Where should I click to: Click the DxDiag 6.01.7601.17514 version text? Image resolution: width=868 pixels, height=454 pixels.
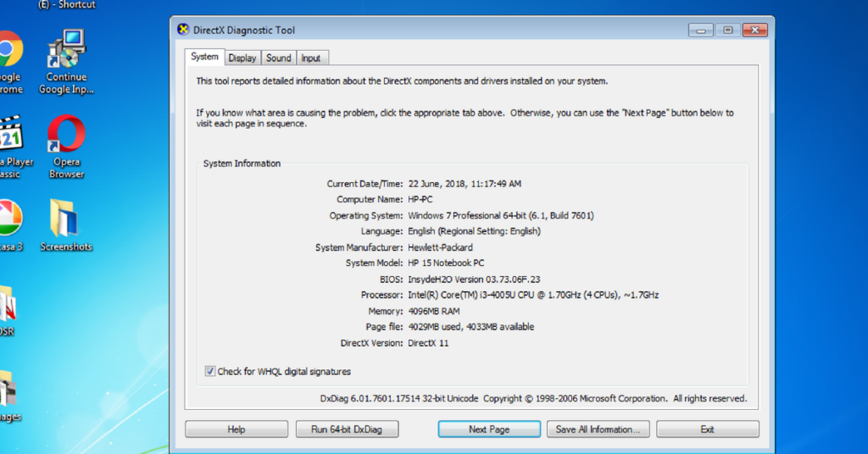(x=399, y=398)
